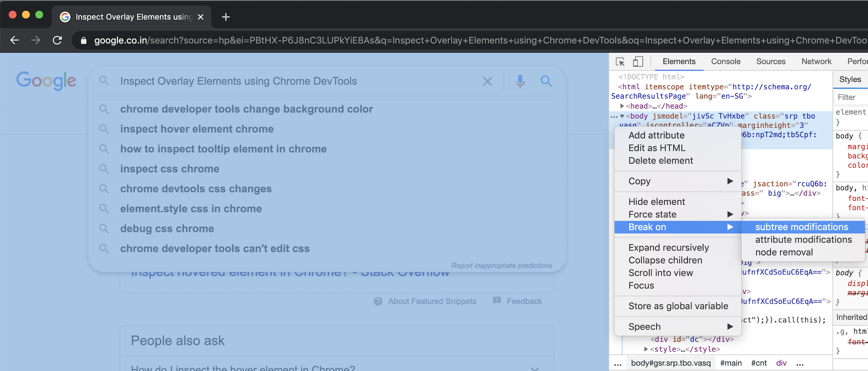Choose Add attribute from context menu

(x=678, y=135)
